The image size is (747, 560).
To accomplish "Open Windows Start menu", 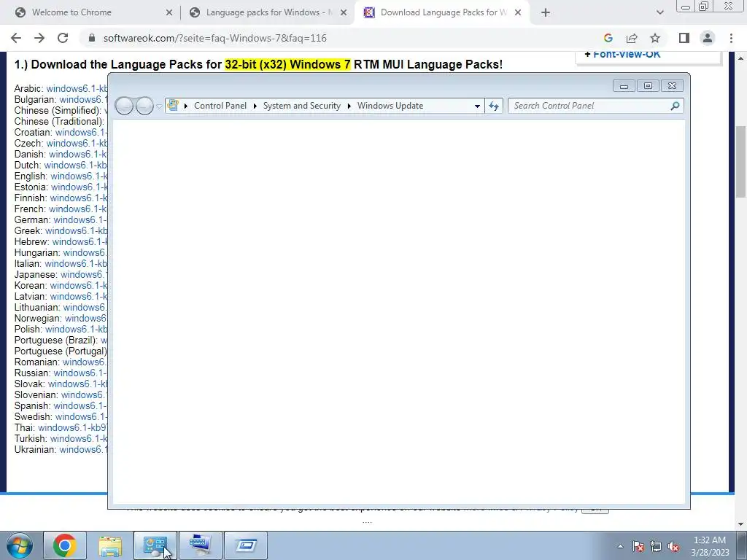I will (x=19, y=545).
